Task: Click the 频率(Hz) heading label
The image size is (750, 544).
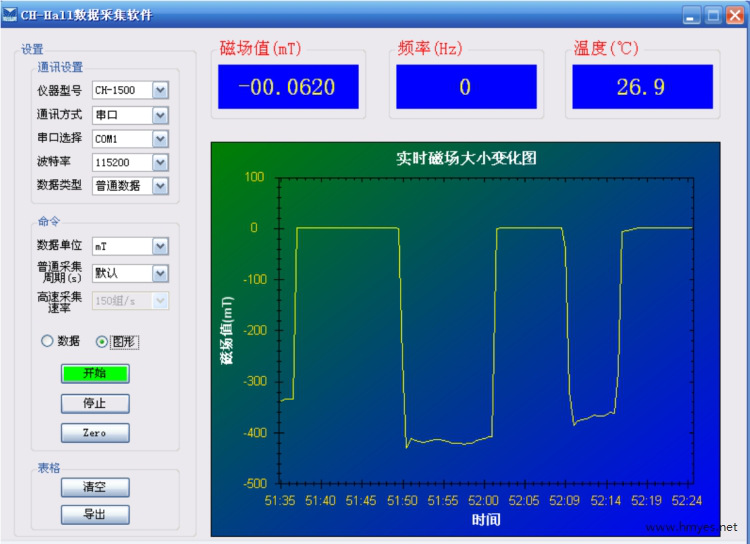Action: [x=430, y=48]
